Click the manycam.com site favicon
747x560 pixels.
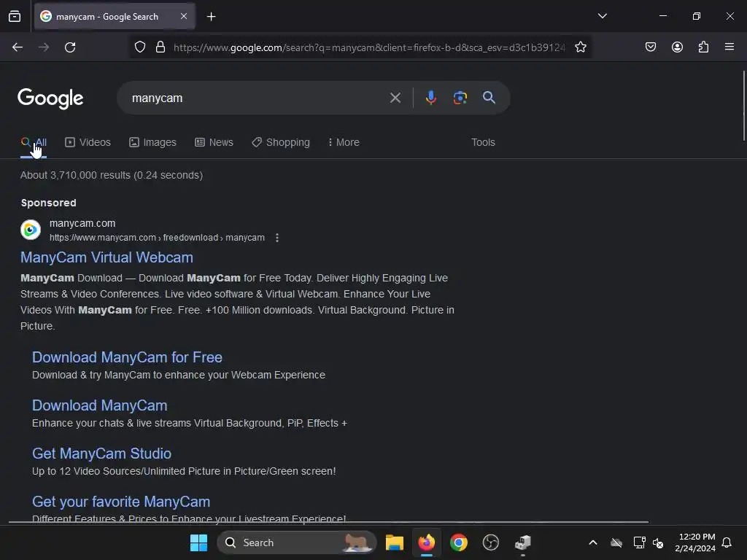31,230
